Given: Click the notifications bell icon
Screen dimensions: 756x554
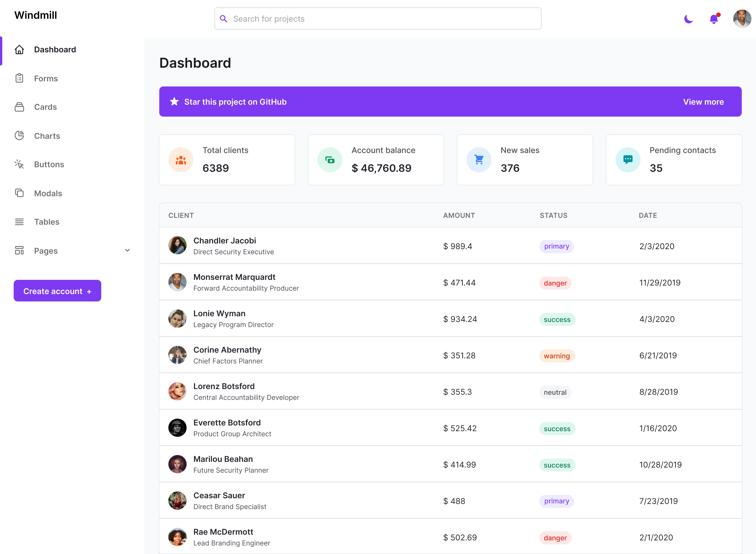Looking at the screenshot, I should click(713, 18).
